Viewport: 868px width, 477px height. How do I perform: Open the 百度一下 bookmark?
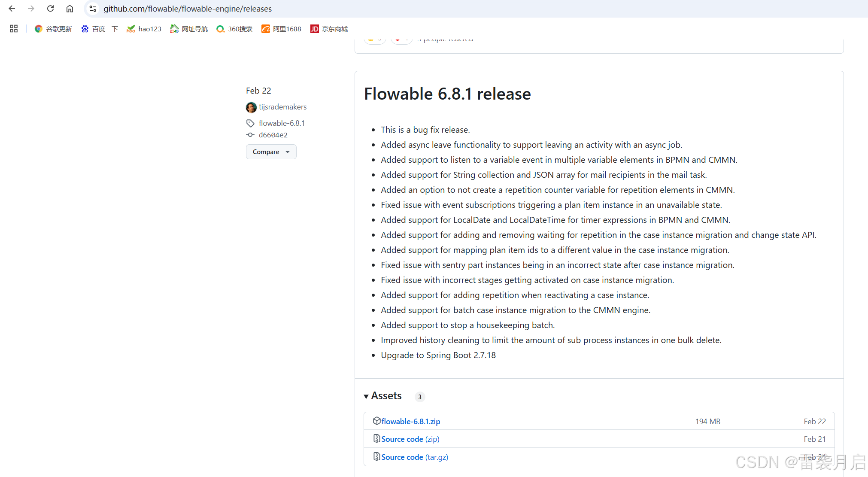100,29
